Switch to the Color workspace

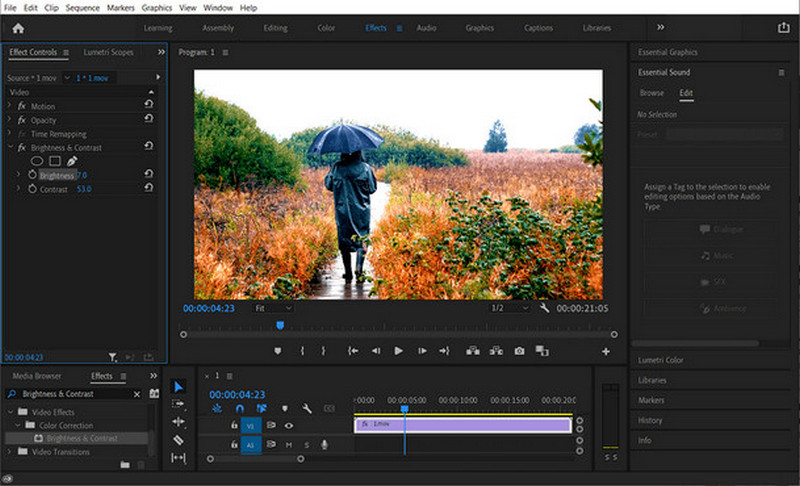[326, 28]
